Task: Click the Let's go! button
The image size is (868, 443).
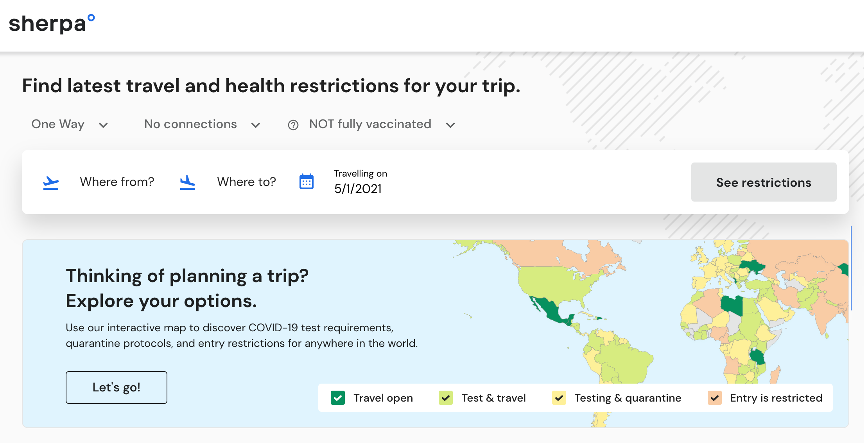Action: coord(117,388)
